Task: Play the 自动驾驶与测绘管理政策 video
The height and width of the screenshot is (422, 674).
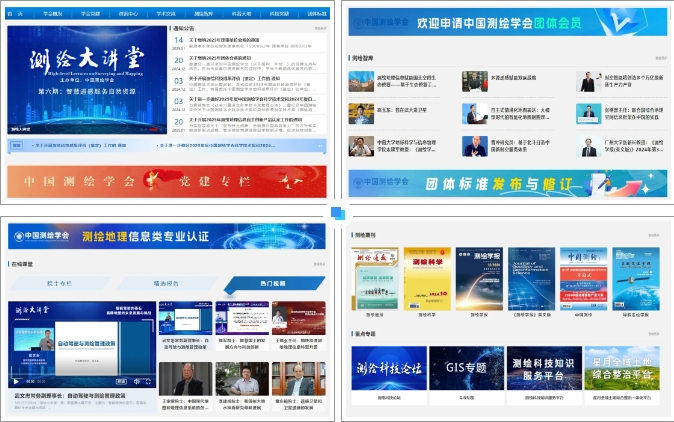Action: pos(14,381)
